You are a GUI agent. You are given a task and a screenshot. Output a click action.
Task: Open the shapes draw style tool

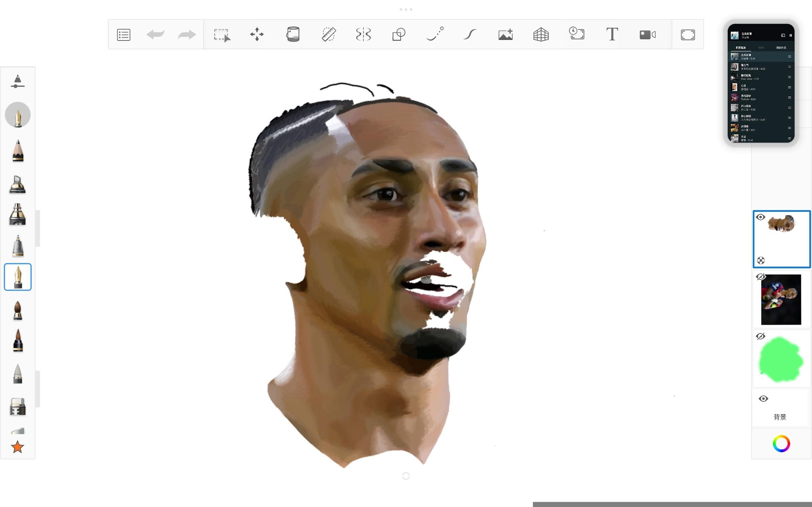(399, 34)
